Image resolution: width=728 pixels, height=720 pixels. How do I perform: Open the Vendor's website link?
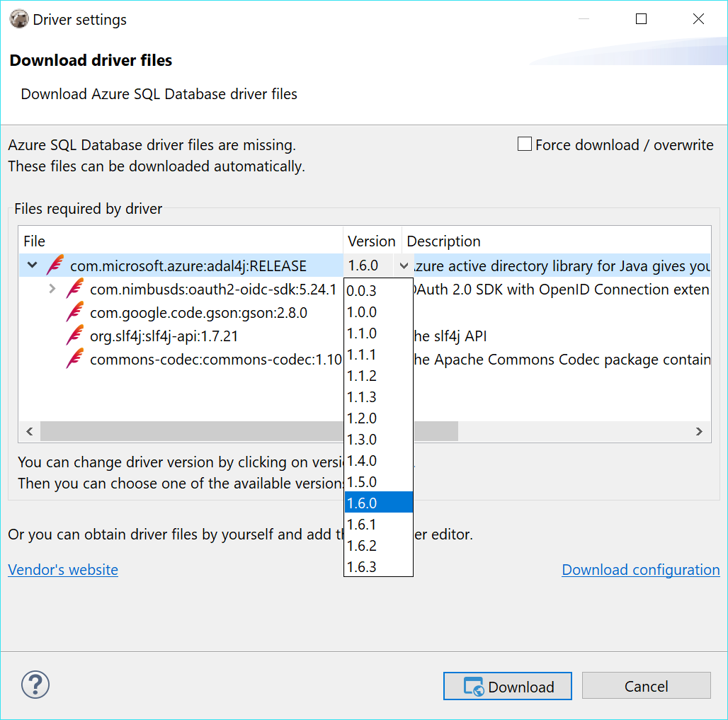[x=62, y=569]
